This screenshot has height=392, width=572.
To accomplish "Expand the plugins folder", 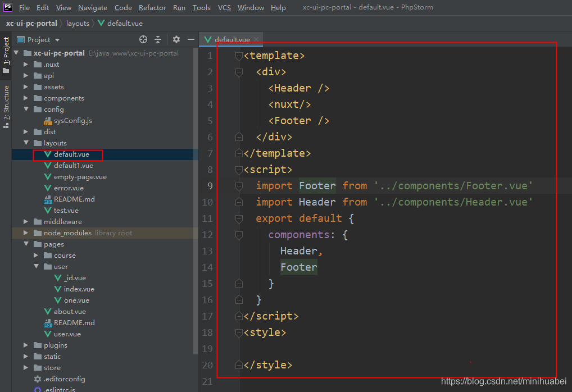I will coord(26,345).
